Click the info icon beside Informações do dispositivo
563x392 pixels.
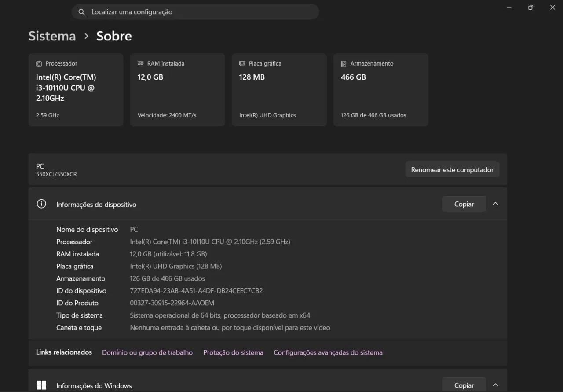(41, 204)
